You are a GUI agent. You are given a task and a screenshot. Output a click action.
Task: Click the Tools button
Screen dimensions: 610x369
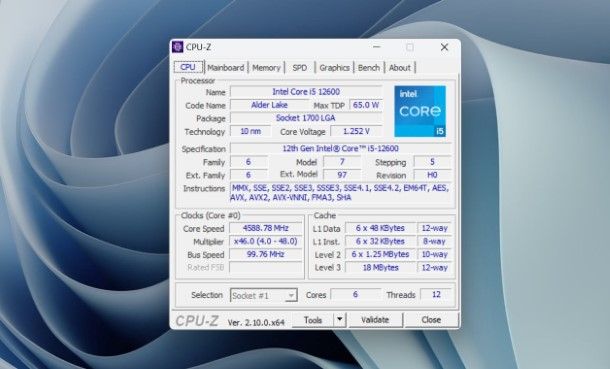313,320
